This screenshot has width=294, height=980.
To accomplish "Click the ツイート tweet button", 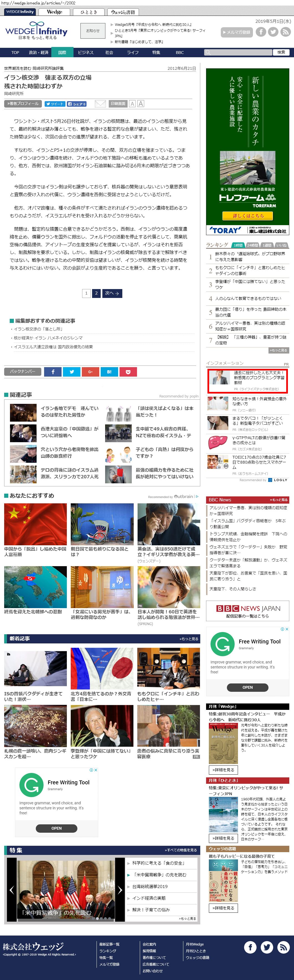I will tap(55, 104).
